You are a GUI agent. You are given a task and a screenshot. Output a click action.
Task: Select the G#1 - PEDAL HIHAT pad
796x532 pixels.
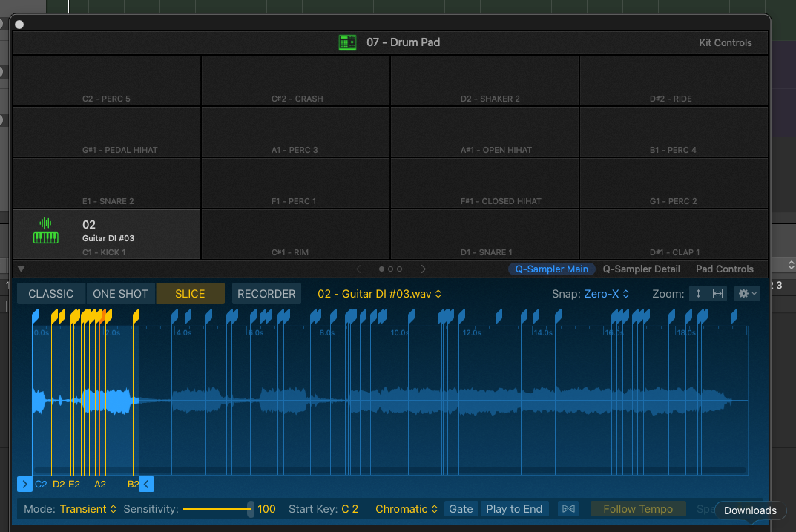[107, 133]
